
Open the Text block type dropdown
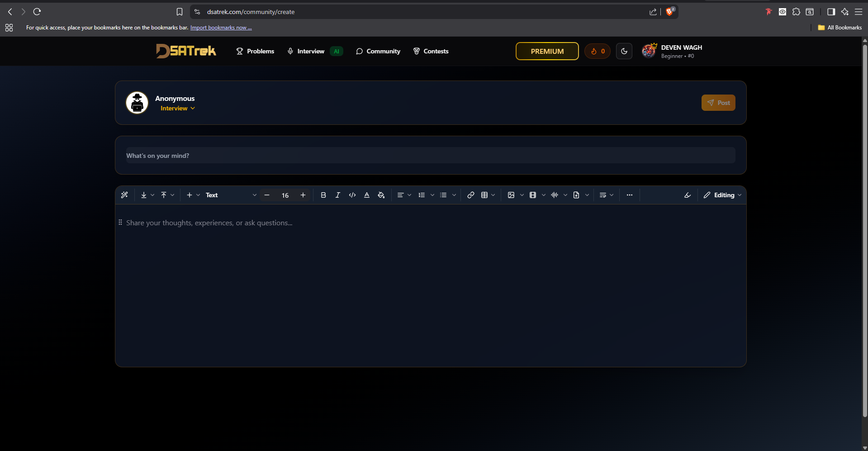click(231, 195)
